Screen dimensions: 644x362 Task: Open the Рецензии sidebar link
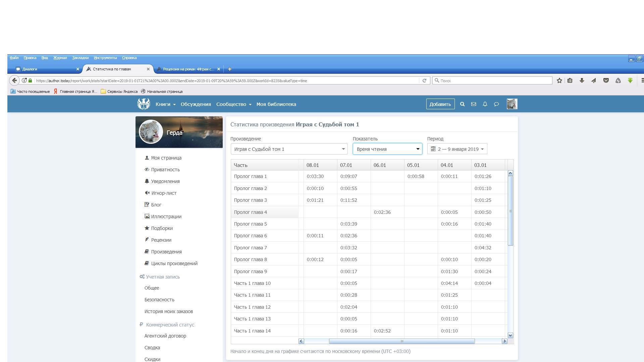[161, 240]
